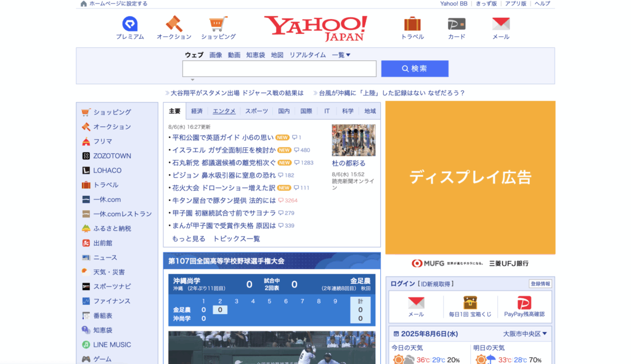This screenshot has height=364, width=631.
Task: Open the プレミアム icon in header
Action: pos(129,24)
